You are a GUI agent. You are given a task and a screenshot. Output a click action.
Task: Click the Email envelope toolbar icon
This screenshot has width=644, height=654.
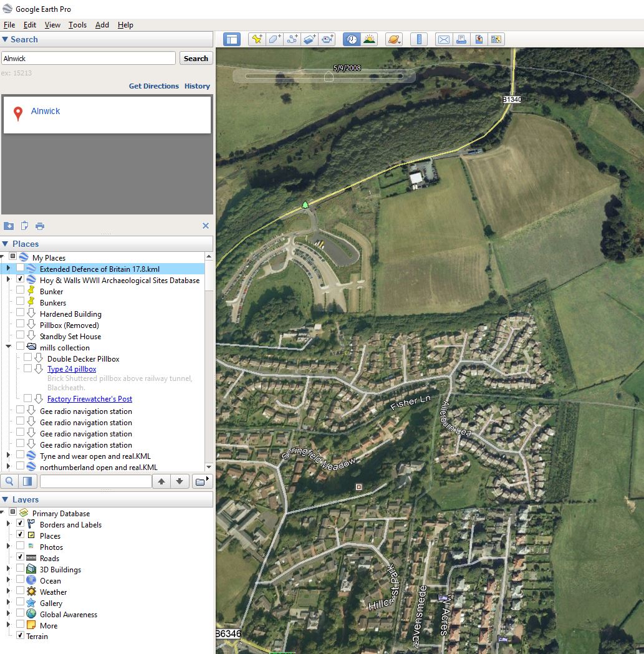(443, 39)
